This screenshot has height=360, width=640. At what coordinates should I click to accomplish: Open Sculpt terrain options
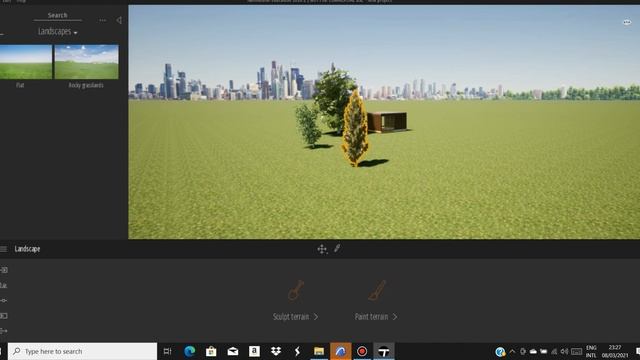point(295,317)
